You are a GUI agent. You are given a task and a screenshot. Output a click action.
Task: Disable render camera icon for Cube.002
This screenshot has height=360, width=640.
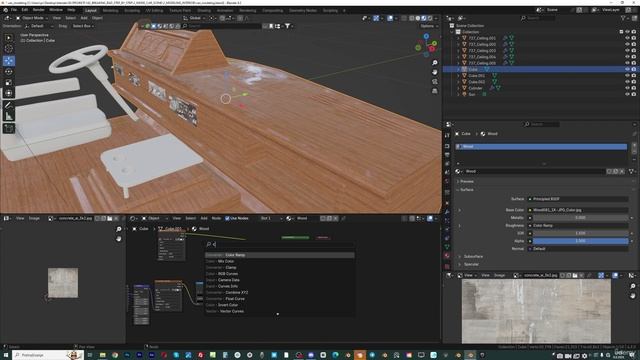tap(634, 82)
